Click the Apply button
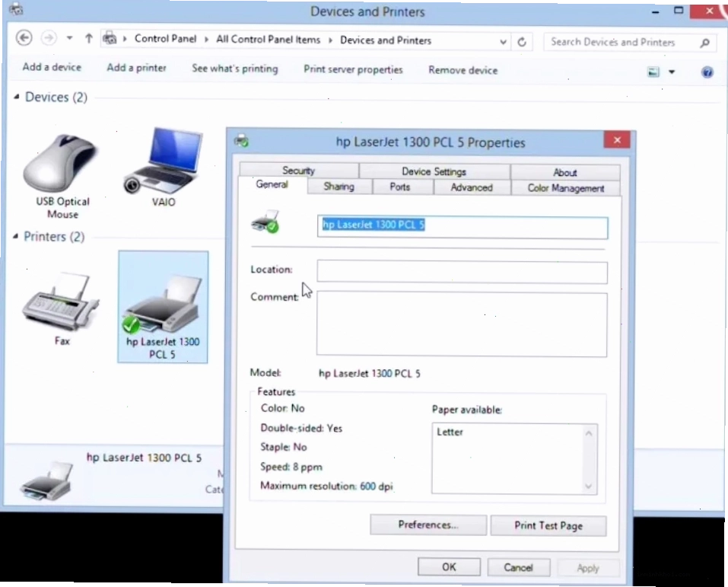The image size is (728, 587). 588,568
